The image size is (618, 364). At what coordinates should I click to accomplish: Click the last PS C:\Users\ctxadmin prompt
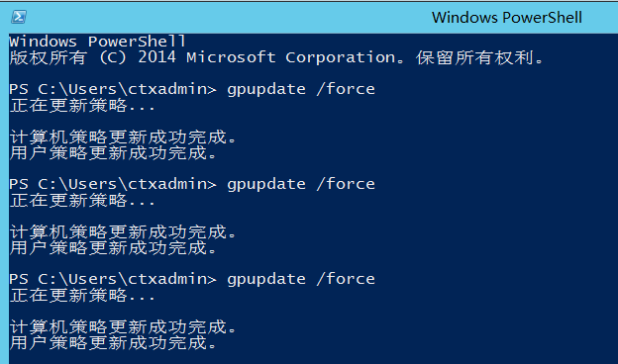(x=113, y=279)
